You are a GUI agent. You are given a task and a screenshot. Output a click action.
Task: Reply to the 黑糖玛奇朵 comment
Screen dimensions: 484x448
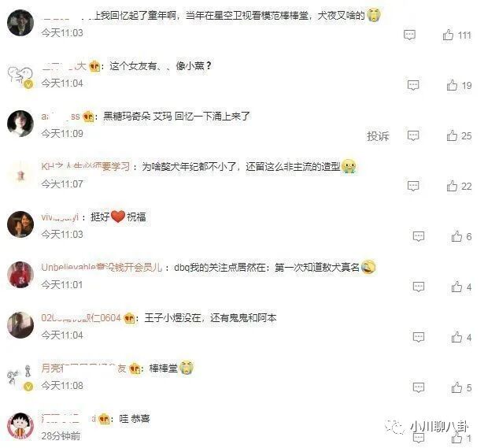413,135
